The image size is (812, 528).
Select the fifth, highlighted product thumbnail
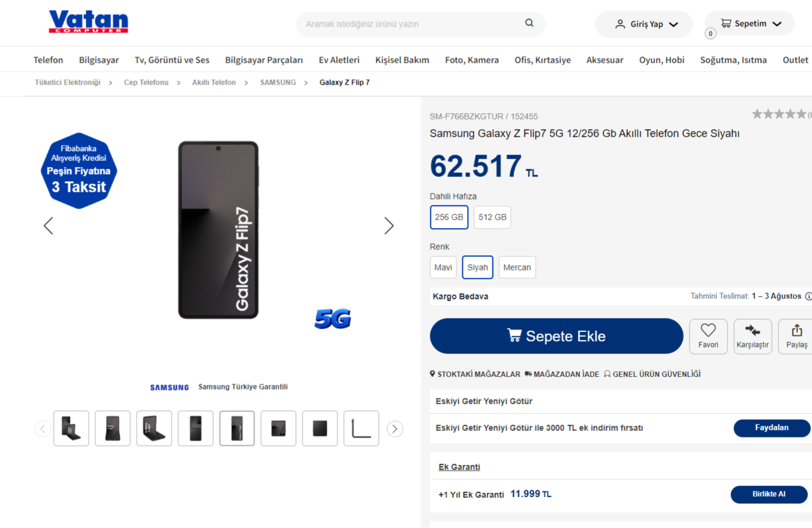point(237,429)
